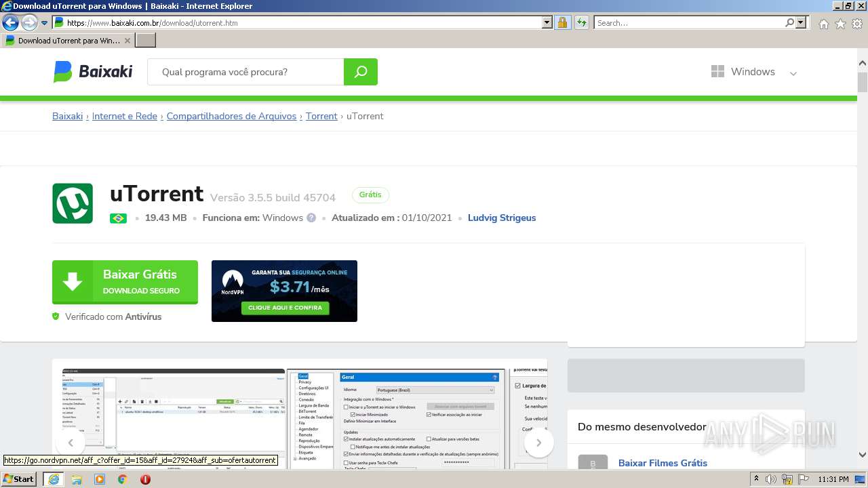Click the Internet Explorer taskbar icon
This screenshot has height=488, width=868.
tap(53, 479)
